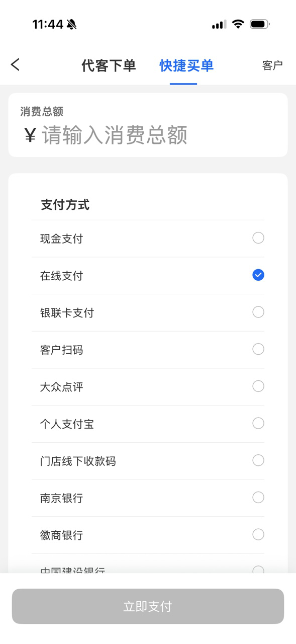Tap the muted bell status icon

(72, 24)
